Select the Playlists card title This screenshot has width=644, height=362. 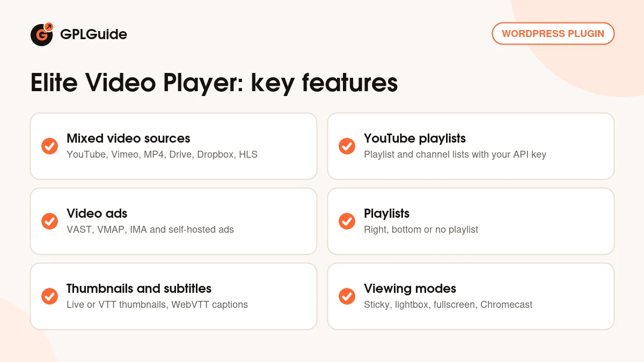pos(386,213)
